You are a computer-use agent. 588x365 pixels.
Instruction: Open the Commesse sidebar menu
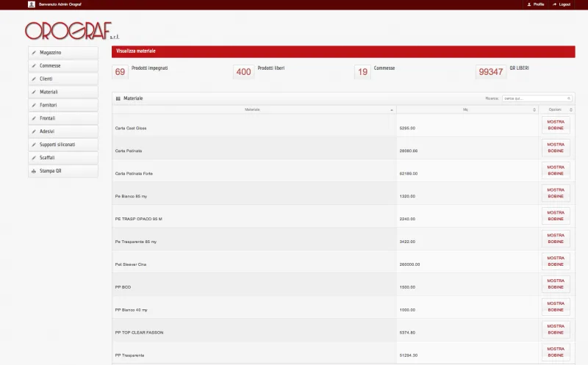pyautogui.click(x=63, y=66)
